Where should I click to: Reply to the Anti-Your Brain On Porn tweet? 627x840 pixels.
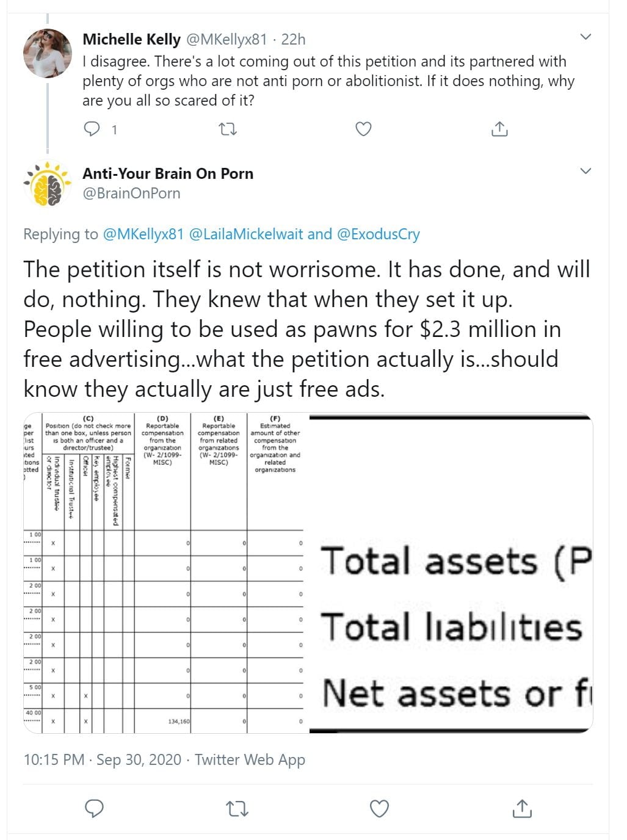point(93,808)
